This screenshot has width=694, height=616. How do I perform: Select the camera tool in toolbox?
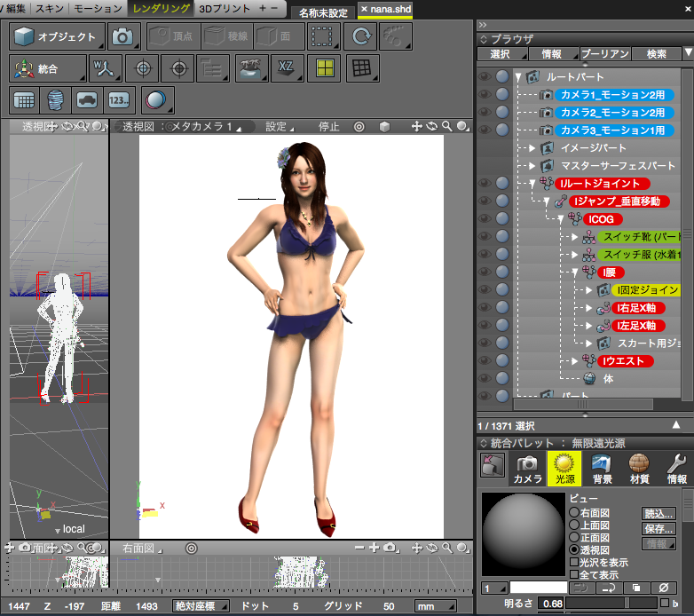(x=123, y=36)
